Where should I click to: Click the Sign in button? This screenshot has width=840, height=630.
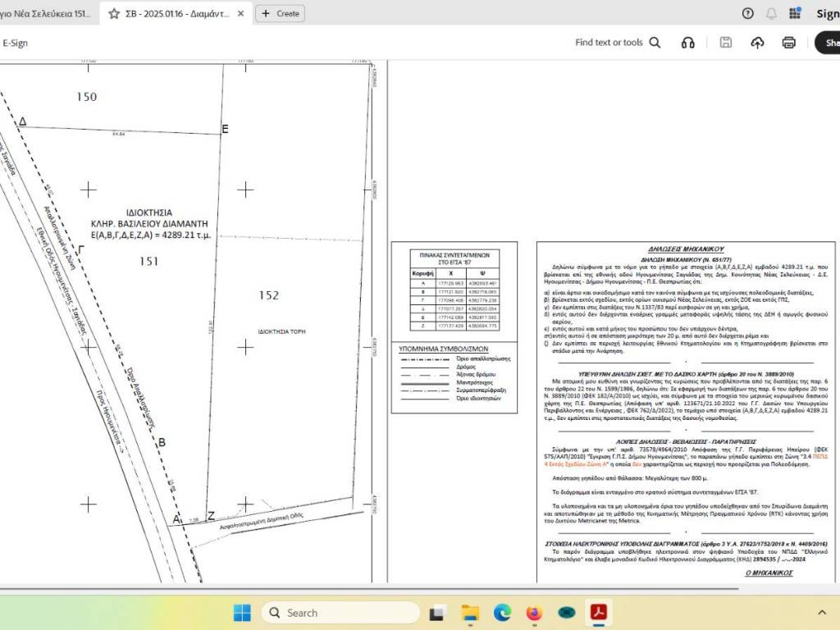827,13
